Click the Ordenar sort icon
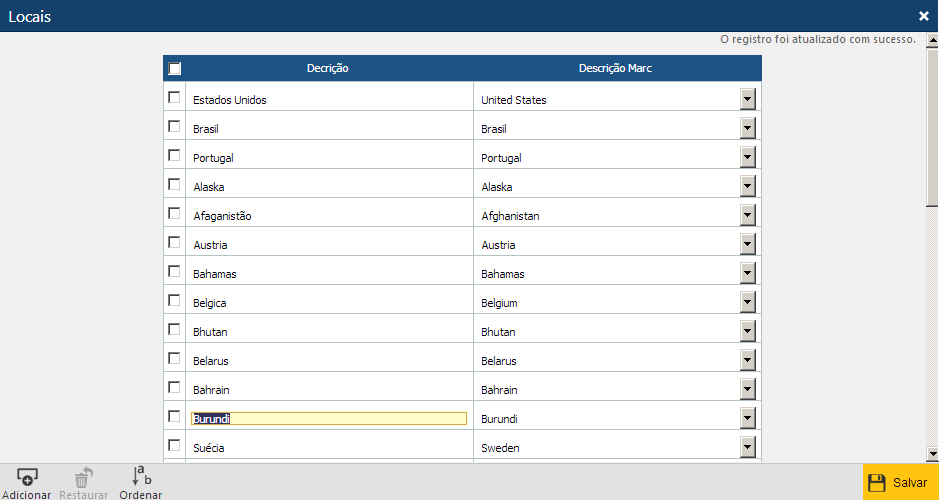The height and width of the screenshot is (504, 939). pyautogui.click(x=141, y=476)
